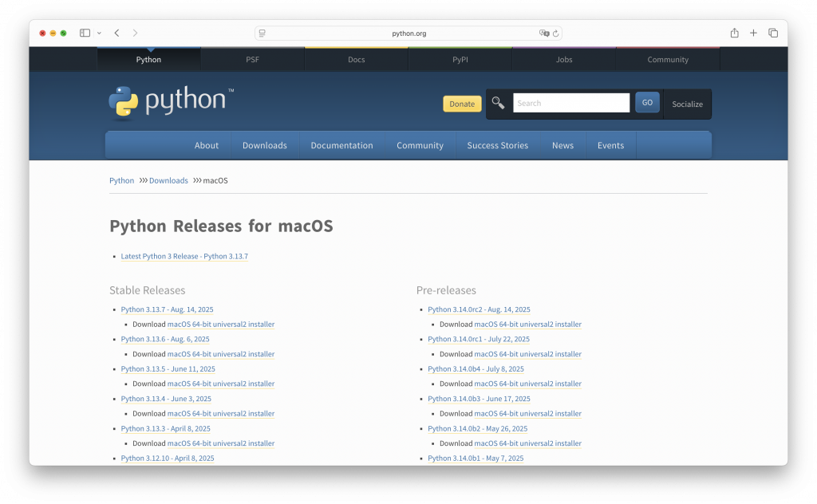
Task: Download installer under Python 3.13.4
Action: (221, 413)
